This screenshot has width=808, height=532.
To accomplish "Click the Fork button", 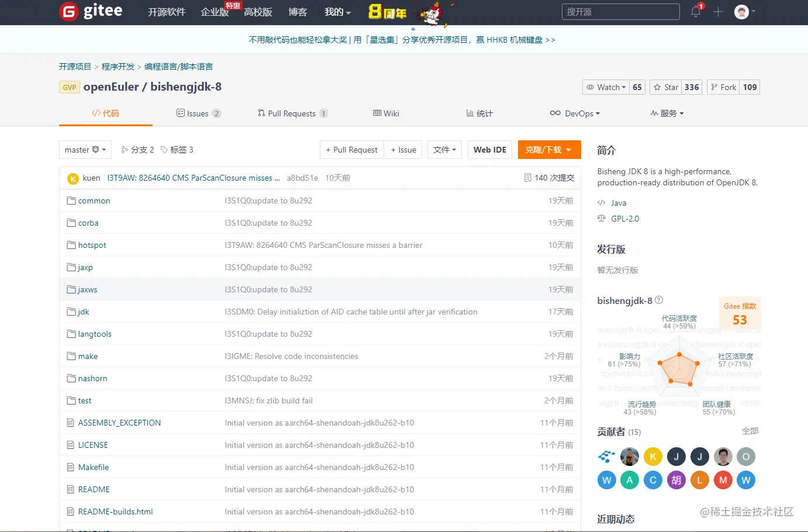I will pos(723,87).
